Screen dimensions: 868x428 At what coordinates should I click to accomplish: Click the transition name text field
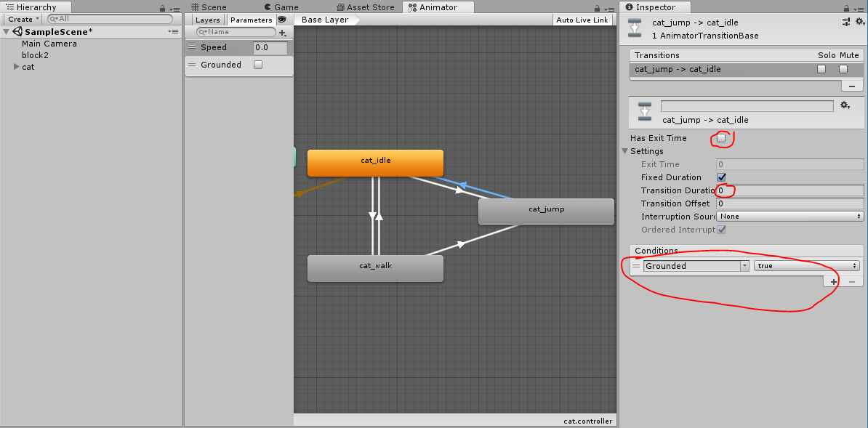click(747, 106)
